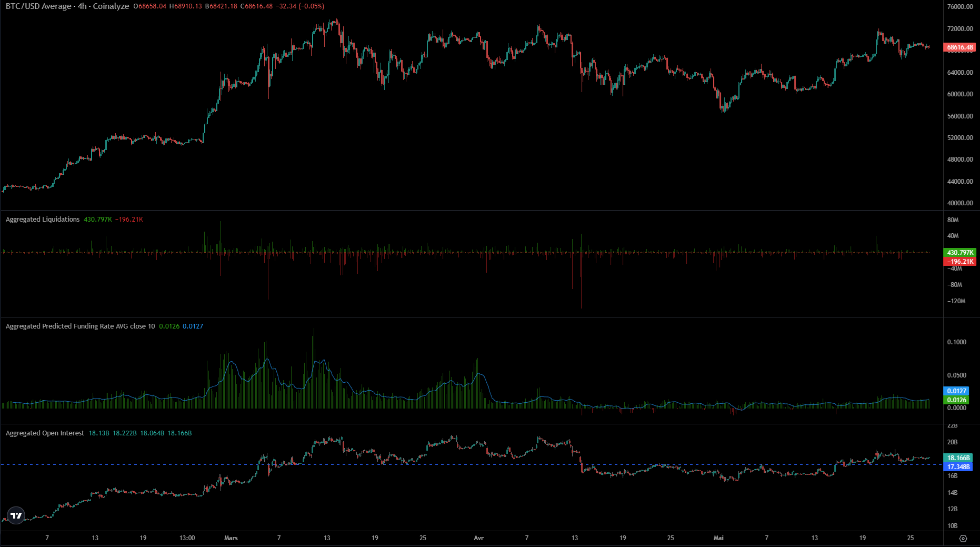Click the 52000.00 price axis label
980x547 pixels.
tap(960, 138)
